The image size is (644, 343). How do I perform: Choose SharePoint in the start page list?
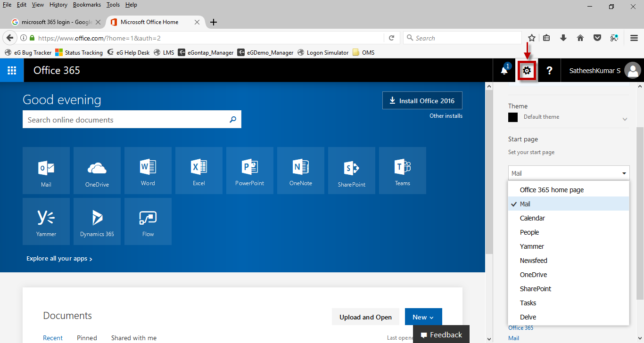point(569,289)
